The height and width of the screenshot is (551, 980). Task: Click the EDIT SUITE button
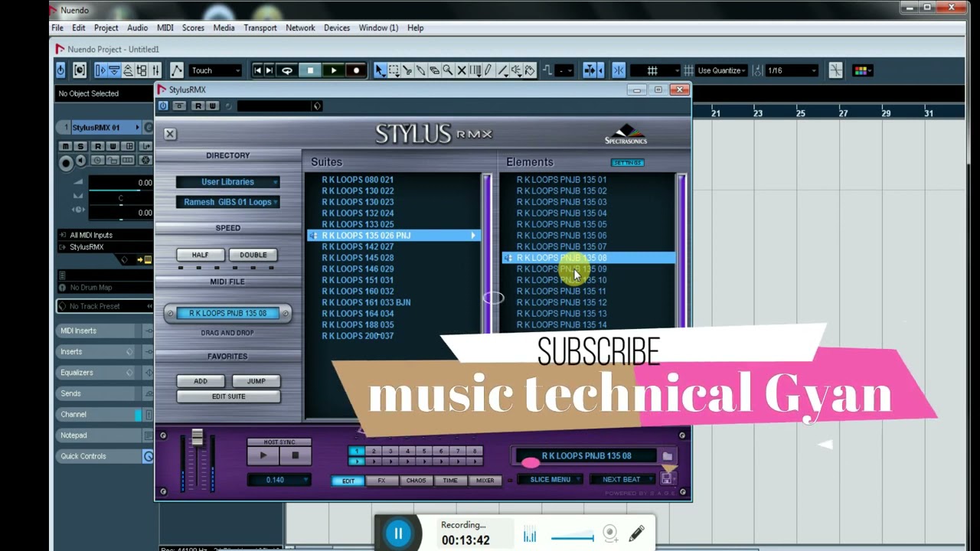pos(228,396)
